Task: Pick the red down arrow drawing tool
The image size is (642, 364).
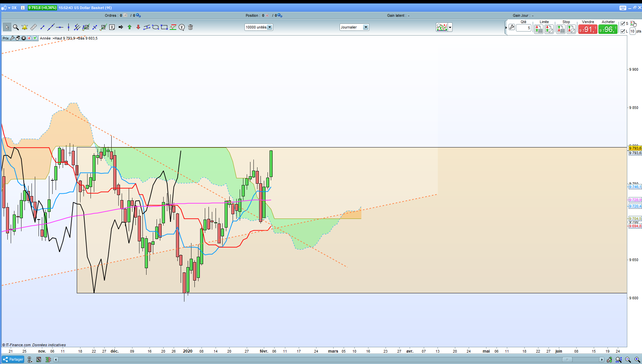Action: [x=138, y=27]
